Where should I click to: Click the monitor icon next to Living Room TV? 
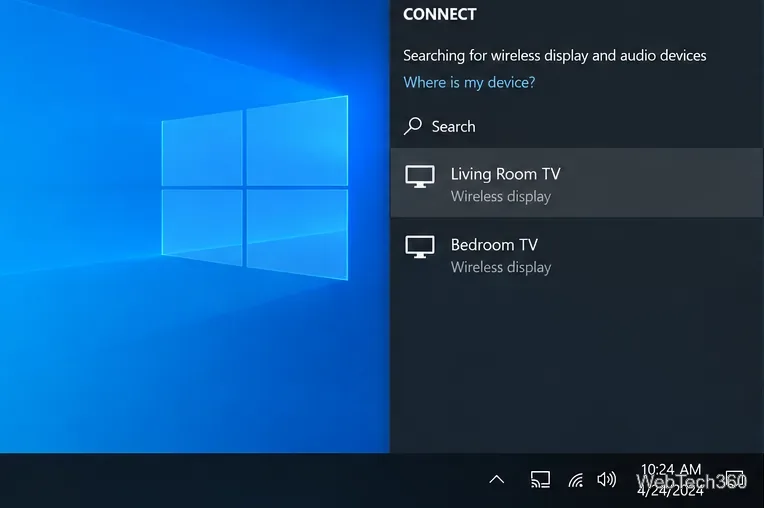tap(420, 176)
